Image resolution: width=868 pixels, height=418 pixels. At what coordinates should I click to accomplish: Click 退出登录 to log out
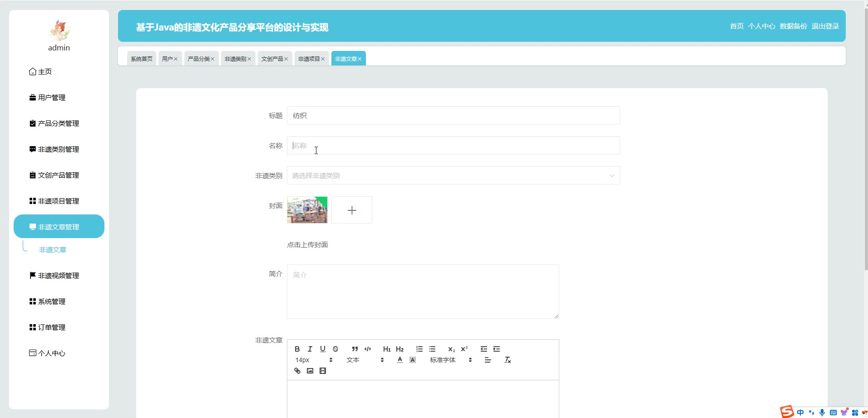point(825,26)
